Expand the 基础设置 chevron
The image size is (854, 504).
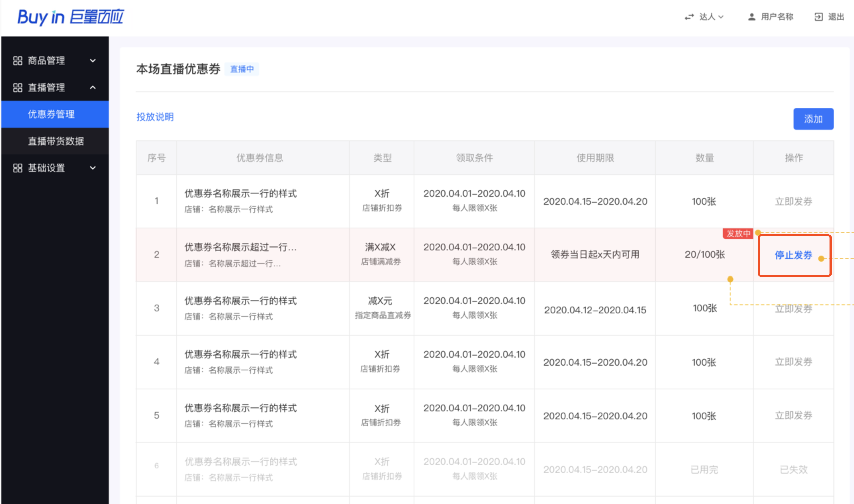tap(93, 168)
